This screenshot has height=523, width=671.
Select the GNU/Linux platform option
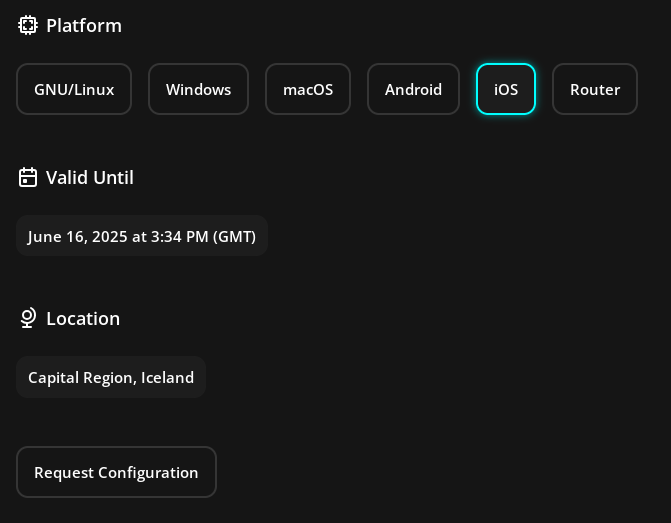point(74,89)
